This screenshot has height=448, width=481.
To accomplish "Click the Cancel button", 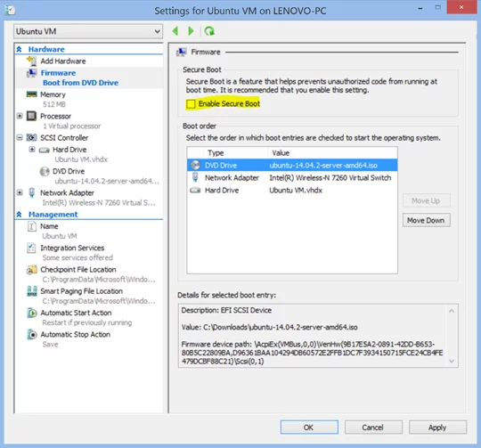I will coord(373,428).
